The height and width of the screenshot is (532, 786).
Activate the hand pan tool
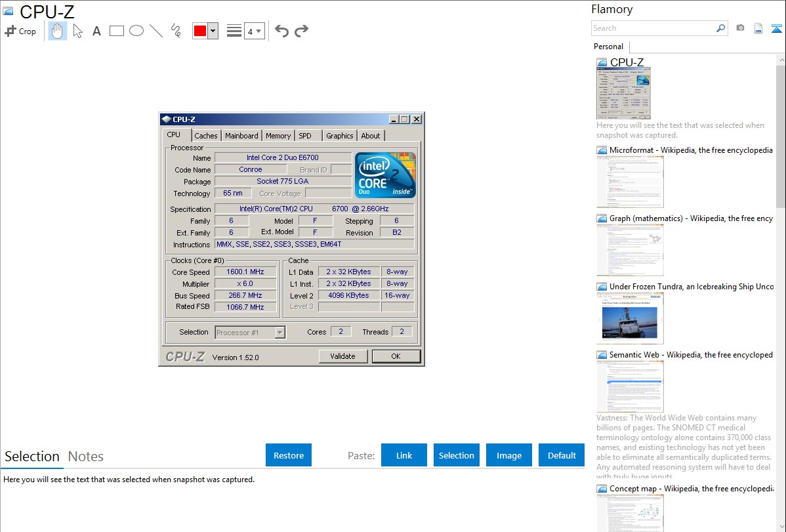point(58,31)
